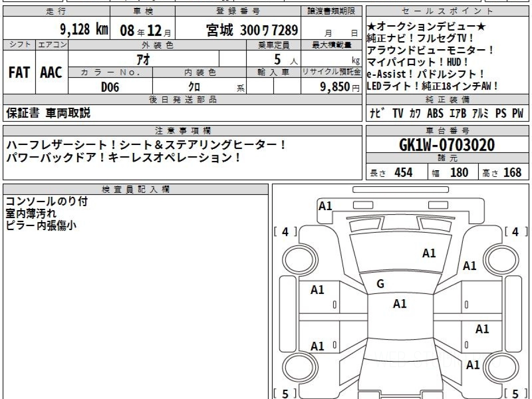
Task: Click the A1 mark on the hood diagram
Action: (429, 253)
